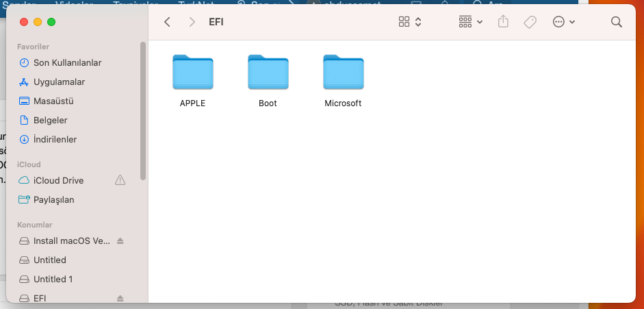Click the Konumlar section header
The image size is (644, 309).
coord(34,225)
